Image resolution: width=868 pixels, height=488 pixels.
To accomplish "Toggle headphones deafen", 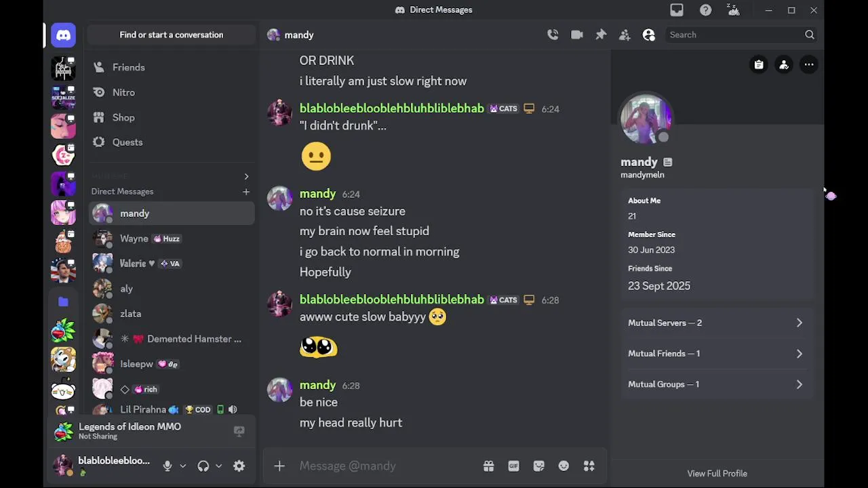I will (x=203, y=466).
